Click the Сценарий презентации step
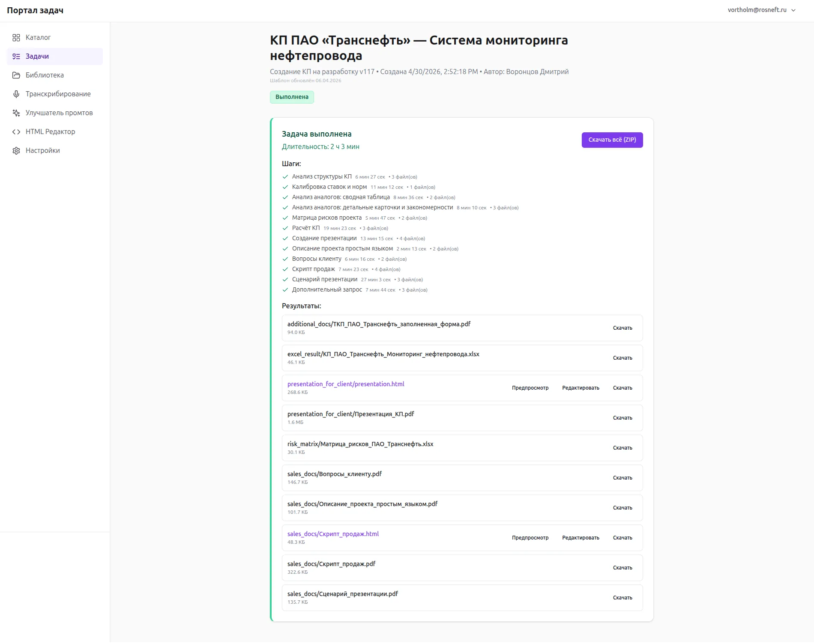Image resolution: width=814 pixels, height=644 pixels. click(x=325, y=280)
